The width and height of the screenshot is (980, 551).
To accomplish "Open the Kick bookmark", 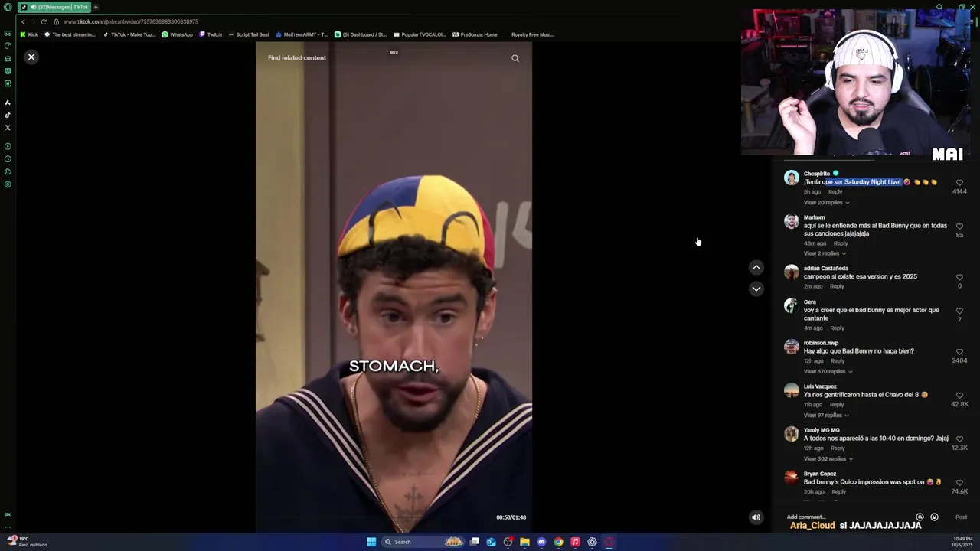I will pyautogui.click(x=29, y=34).
